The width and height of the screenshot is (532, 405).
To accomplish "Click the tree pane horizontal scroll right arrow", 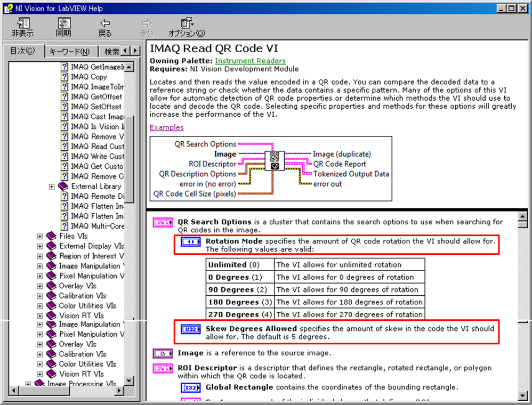I will [x=119, y=391].
